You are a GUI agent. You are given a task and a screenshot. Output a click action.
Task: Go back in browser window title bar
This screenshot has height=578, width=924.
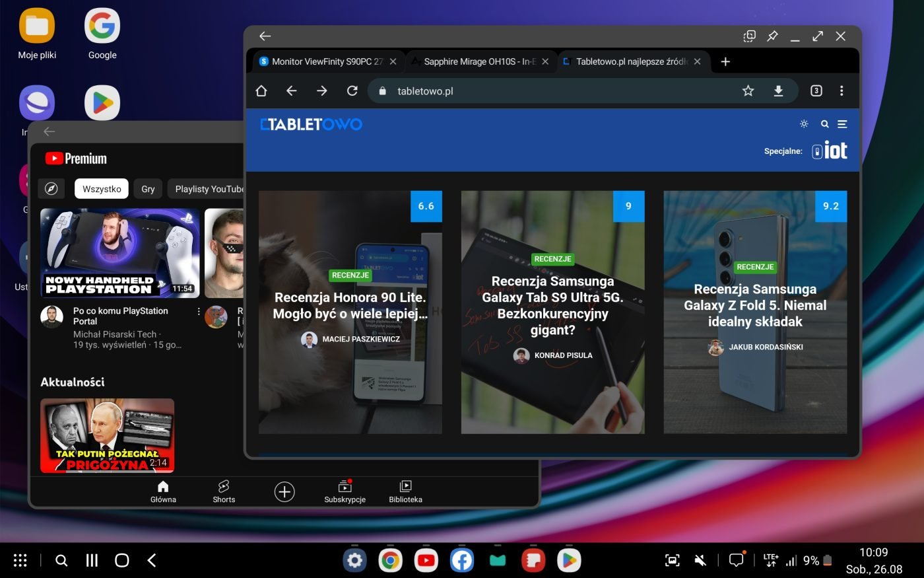click(265, 36)
